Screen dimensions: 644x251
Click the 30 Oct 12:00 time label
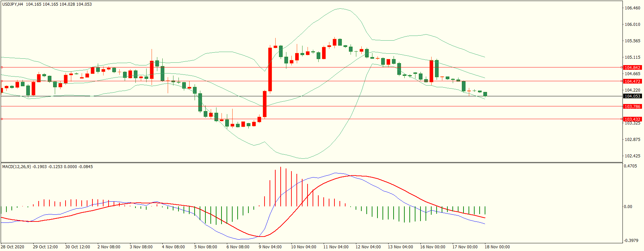[x=78, y=247]
